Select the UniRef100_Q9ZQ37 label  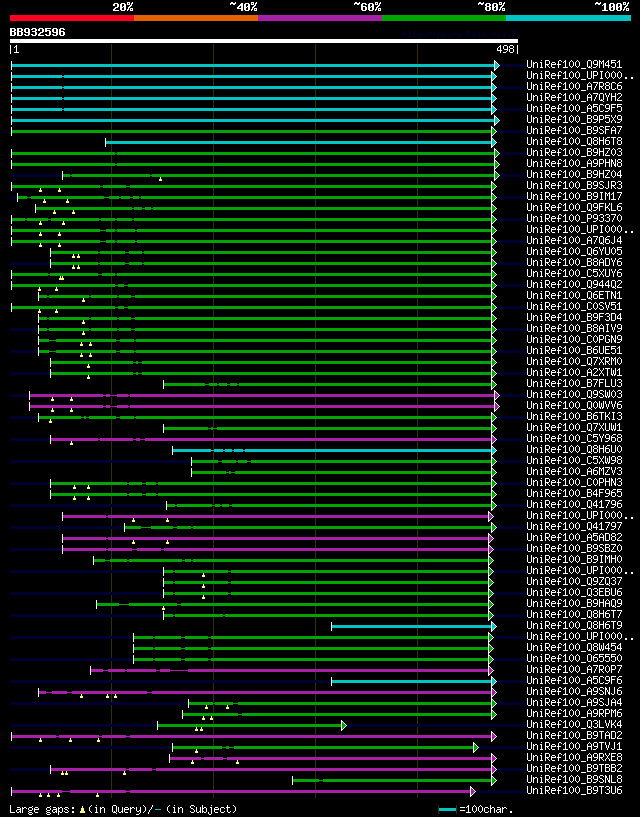point(574,581)
